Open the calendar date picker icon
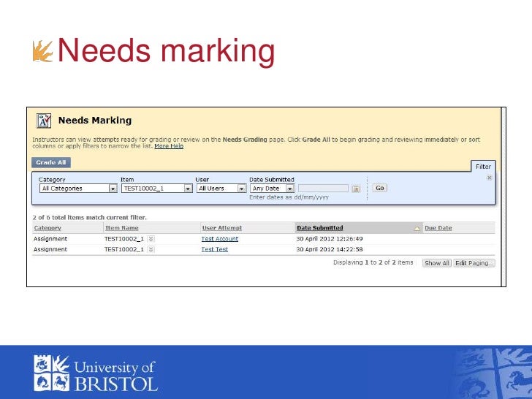 click(356, 189)
